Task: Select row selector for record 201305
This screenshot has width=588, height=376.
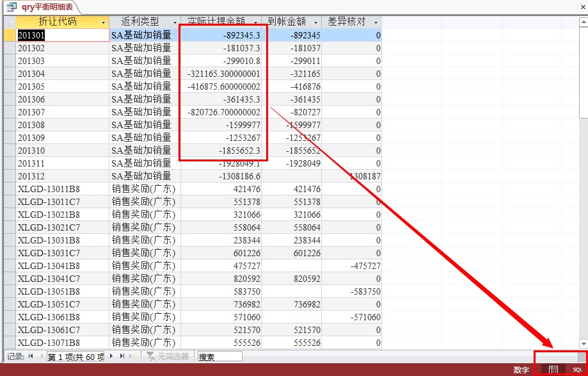Action: [x=10, y=86]
